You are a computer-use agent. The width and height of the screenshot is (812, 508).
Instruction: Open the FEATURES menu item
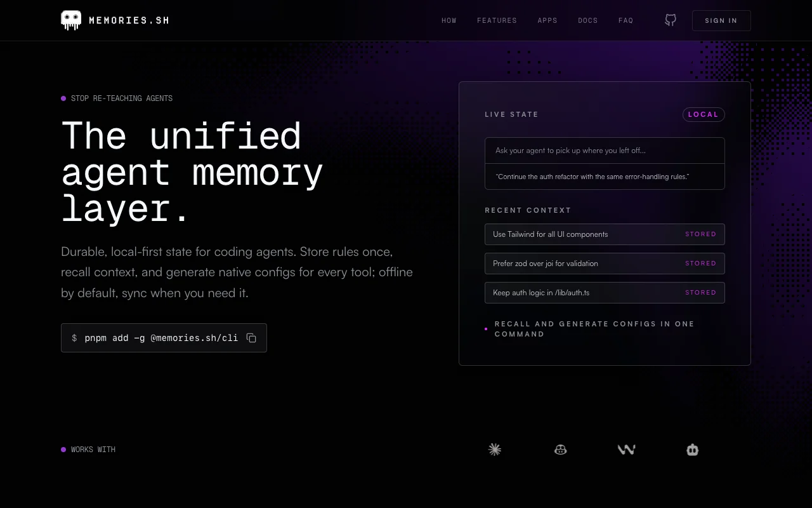pos(497,20)
